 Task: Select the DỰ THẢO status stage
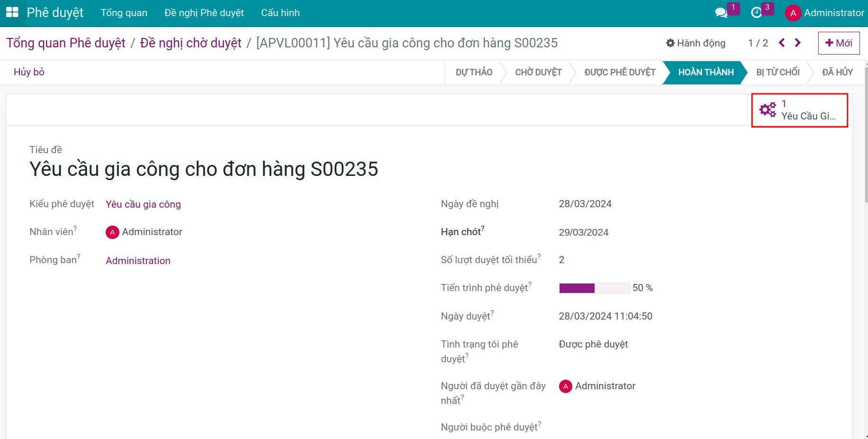coord(474,72)
